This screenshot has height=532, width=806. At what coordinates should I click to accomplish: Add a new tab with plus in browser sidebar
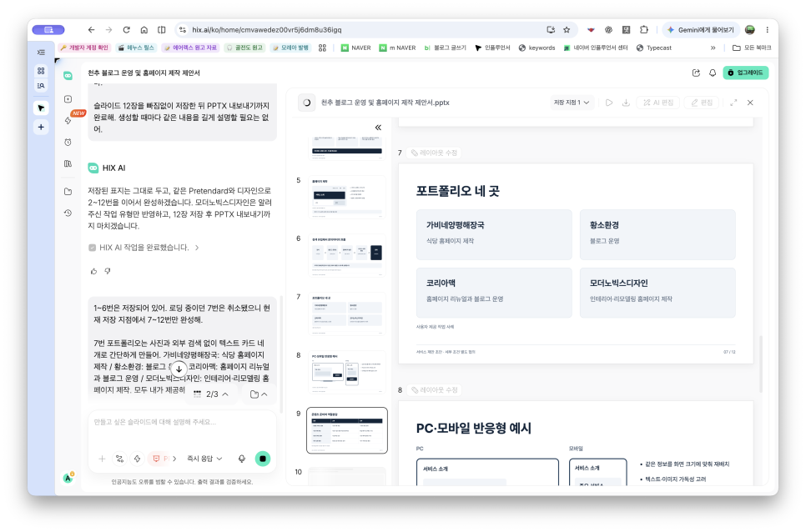41,127
